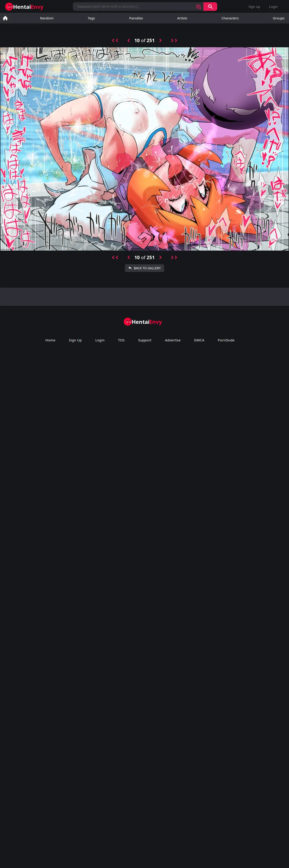The height and width of the screenshot is (868, 289).
Task: Jump to last page using top pagination
Action: (174, 40)
